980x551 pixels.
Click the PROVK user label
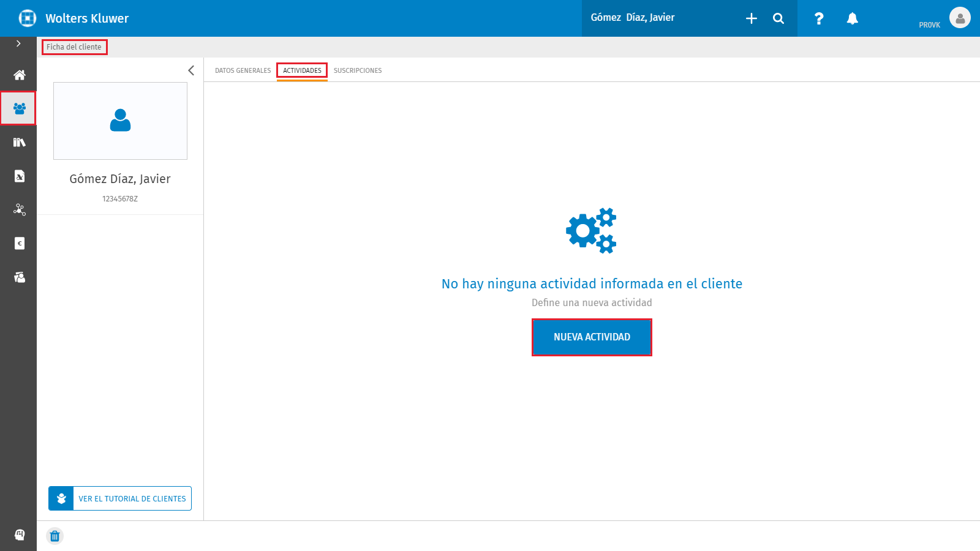(x=929, y=25)
